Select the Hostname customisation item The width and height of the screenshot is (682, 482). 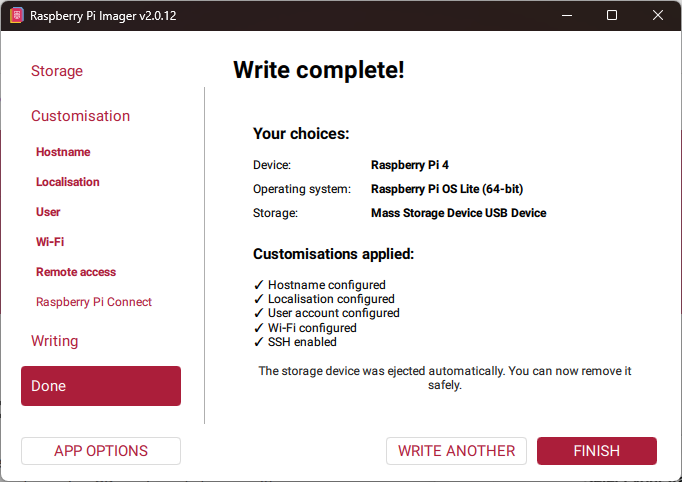(x=63, y=152)
